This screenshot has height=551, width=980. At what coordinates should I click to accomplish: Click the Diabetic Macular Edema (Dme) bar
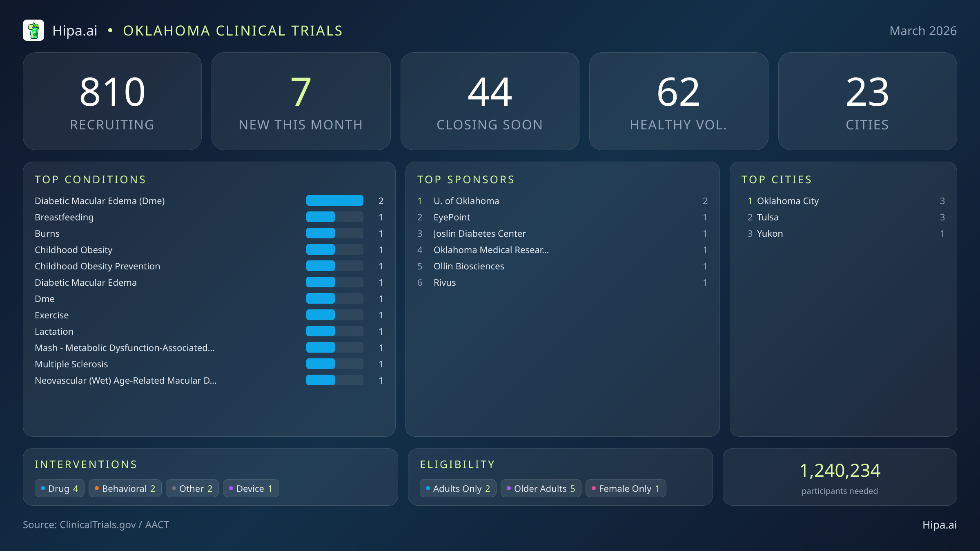click(x=334, y=200)
